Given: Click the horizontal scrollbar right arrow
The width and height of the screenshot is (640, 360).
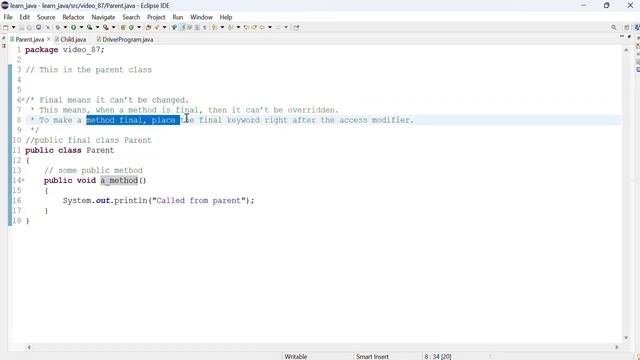Looking at the screenshot, I should point(617,347).
